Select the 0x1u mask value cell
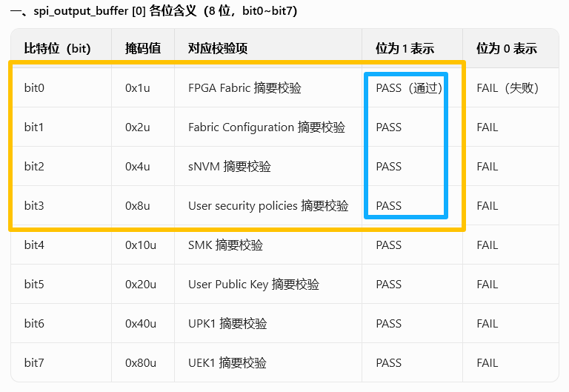 click(138, 88)
